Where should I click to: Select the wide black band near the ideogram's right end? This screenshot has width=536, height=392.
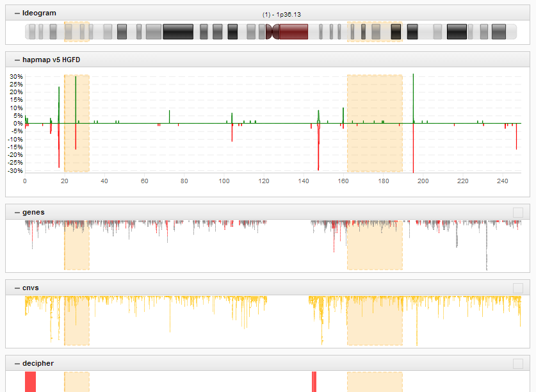pyautogui.click(x=457, y=31)
